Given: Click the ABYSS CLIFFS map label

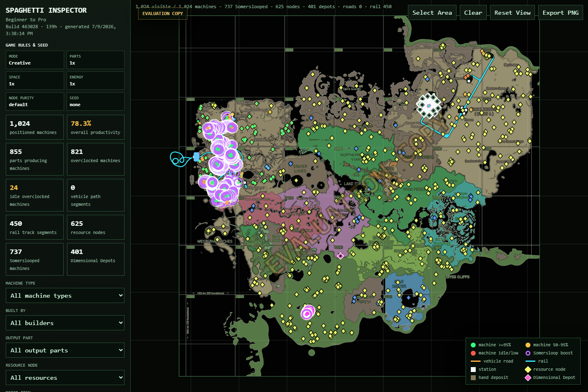Looking at the screenshot, I should tap(457, 277).
